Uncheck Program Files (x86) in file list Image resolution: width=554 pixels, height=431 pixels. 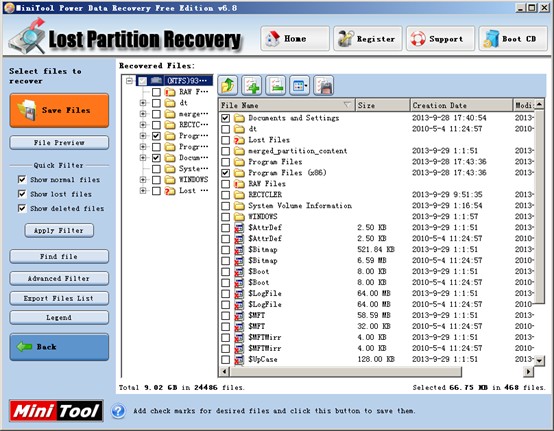point(225,173)
